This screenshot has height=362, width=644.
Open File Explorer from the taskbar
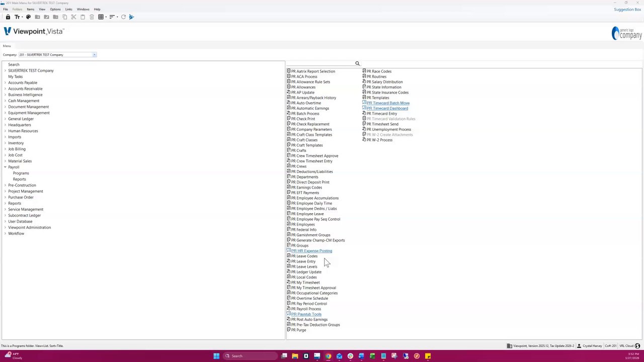point(295,356)
